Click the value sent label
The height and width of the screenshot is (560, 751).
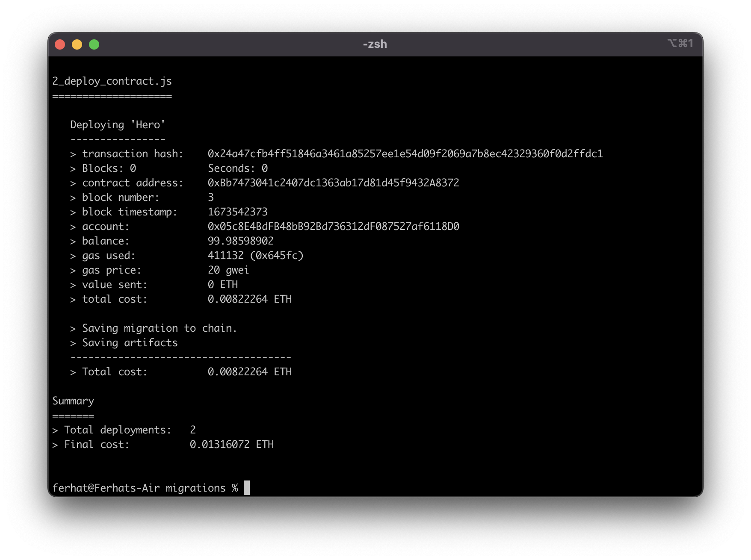pos(115,285)
